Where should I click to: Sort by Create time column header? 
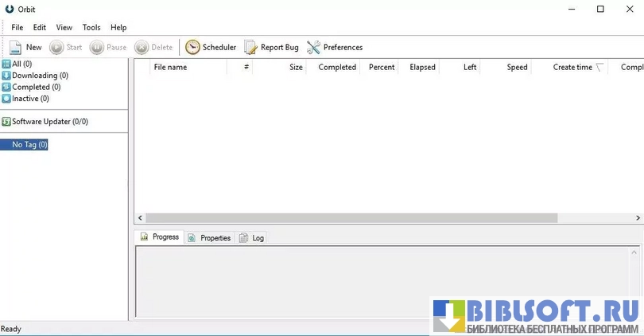coord(572,68)
